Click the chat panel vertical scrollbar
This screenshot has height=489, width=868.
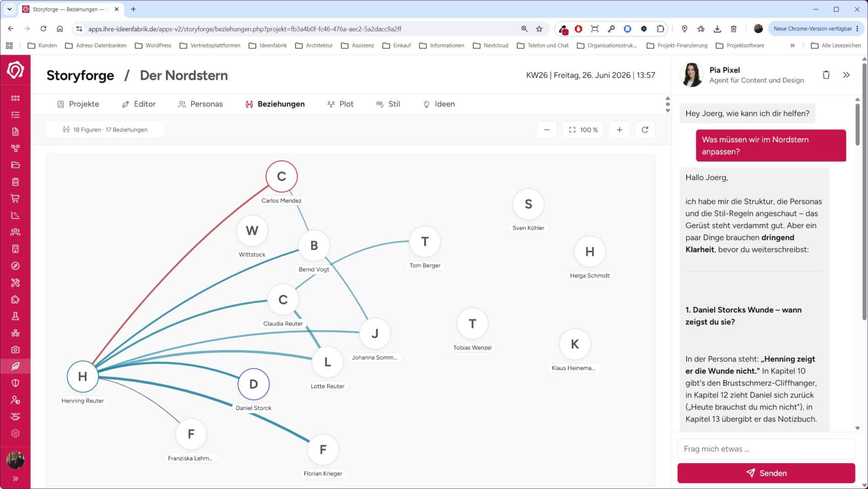coord(857,125)
